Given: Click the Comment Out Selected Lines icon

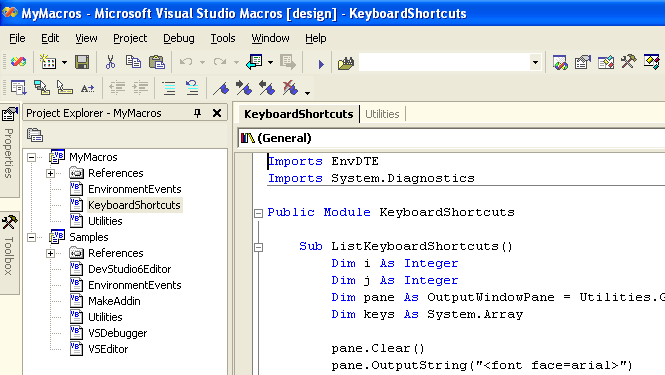Looking at the screenshot, I should point(169,88).
